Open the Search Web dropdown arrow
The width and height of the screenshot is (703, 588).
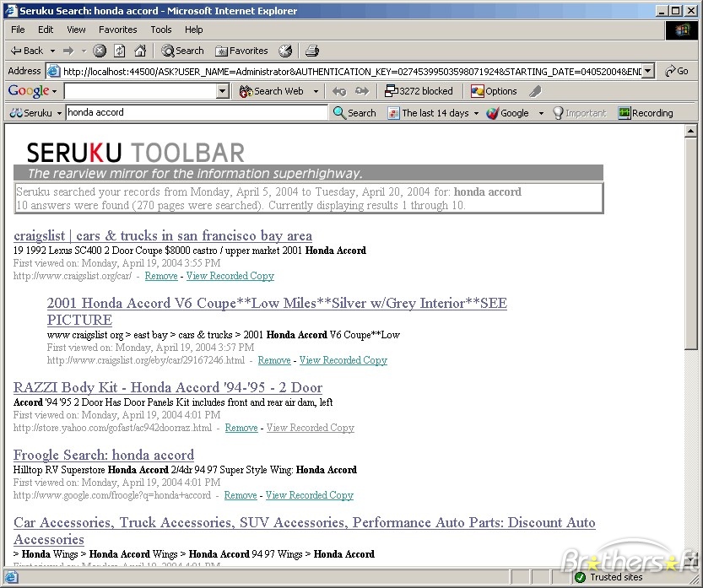coord(316,91)
